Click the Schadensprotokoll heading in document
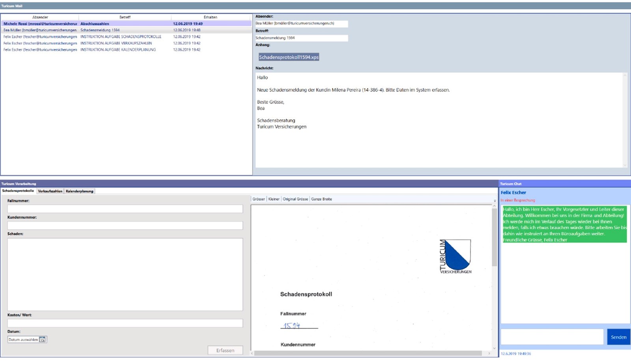631x364 pixels. coord(306,294)
